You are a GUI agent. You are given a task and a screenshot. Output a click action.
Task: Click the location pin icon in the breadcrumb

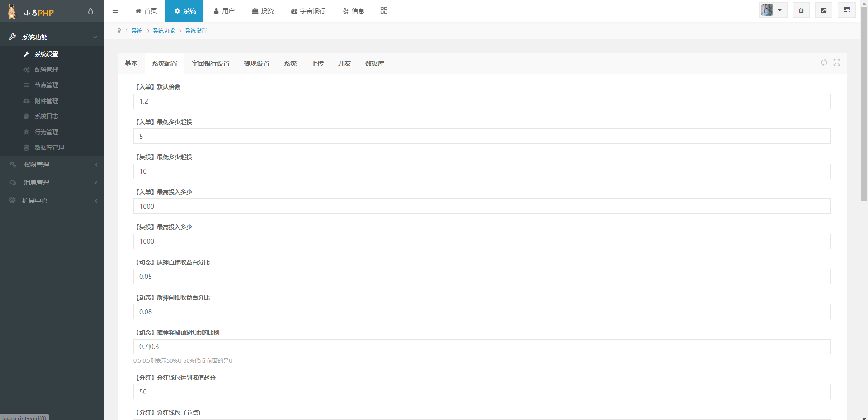click(x=119, y=31)
